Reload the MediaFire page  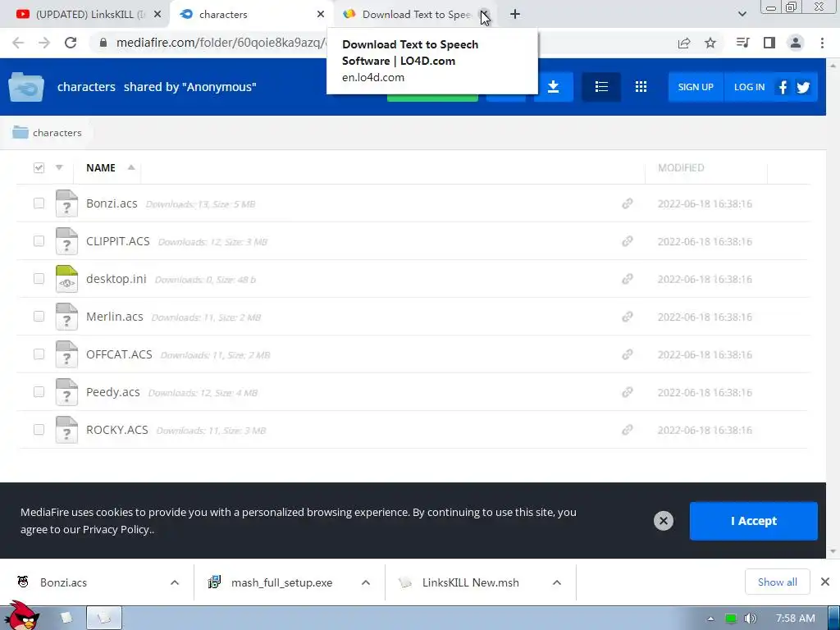click(x=71, y=43)
